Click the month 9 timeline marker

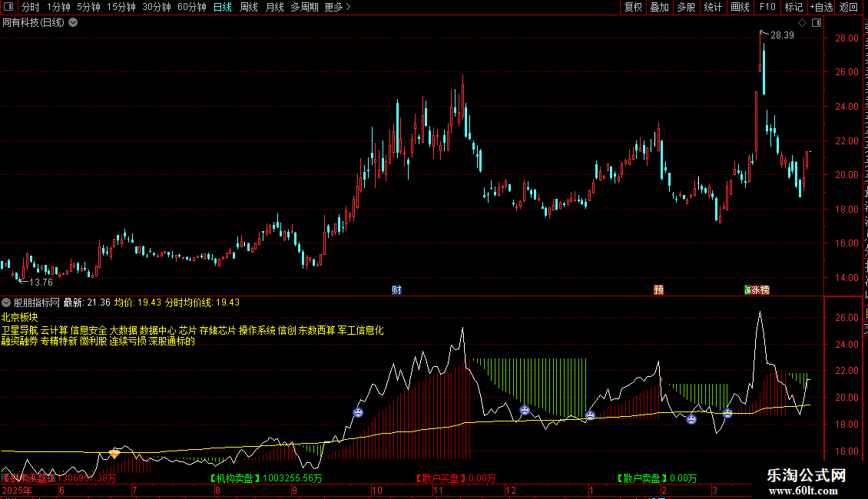tap(294, 490)
